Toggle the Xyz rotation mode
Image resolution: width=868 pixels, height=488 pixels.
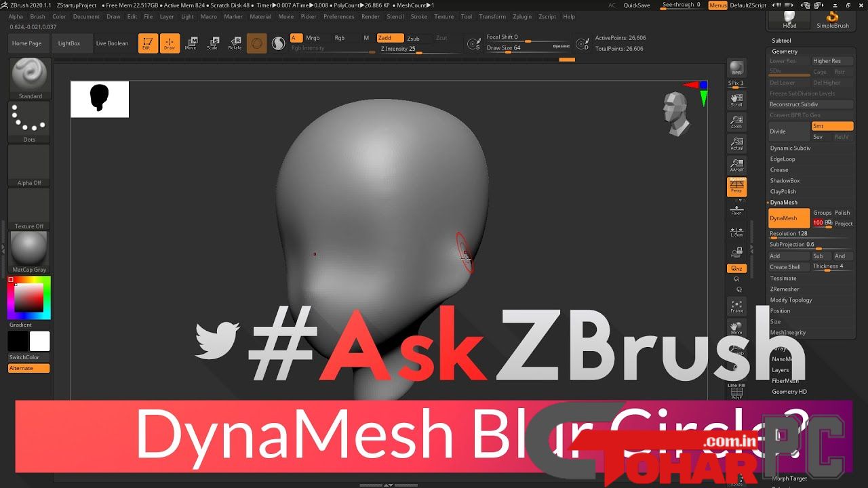point(736,269)
